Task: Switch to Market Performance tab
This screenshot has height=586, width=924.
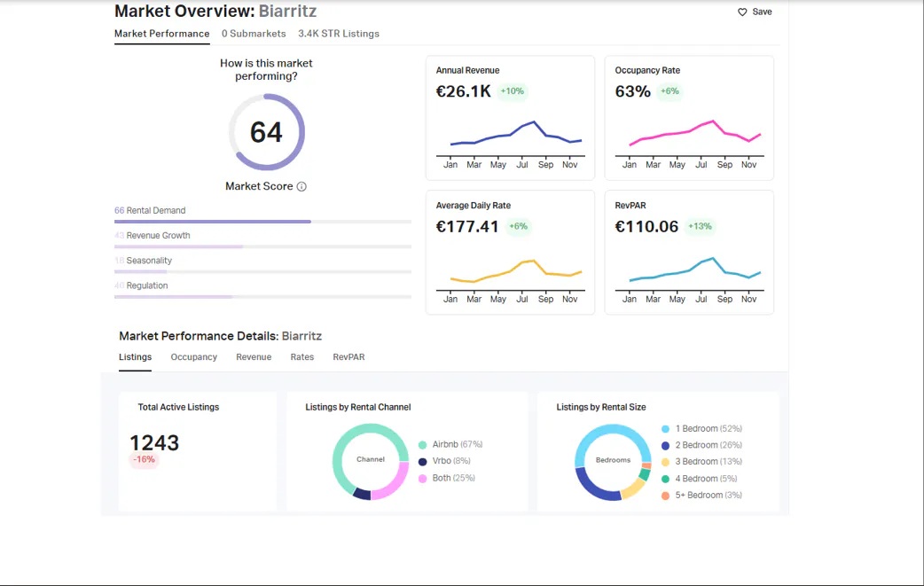Action: 162,35
